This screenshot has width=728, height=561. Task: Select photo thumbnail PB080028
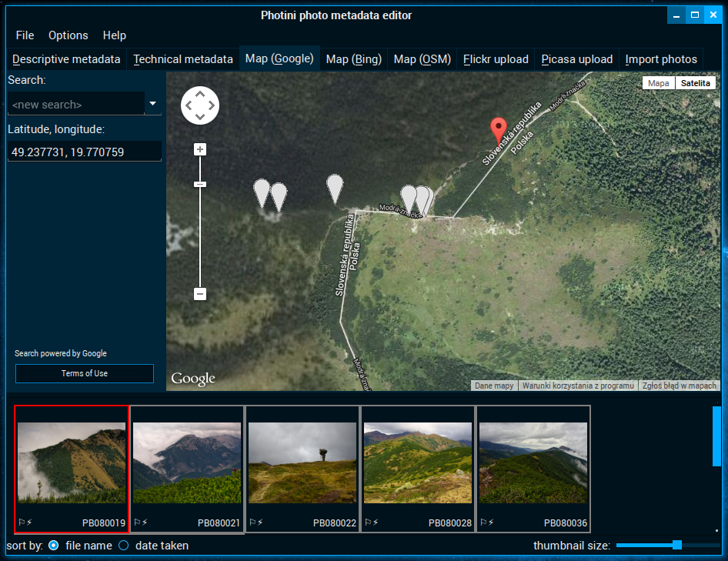(418, 469)
